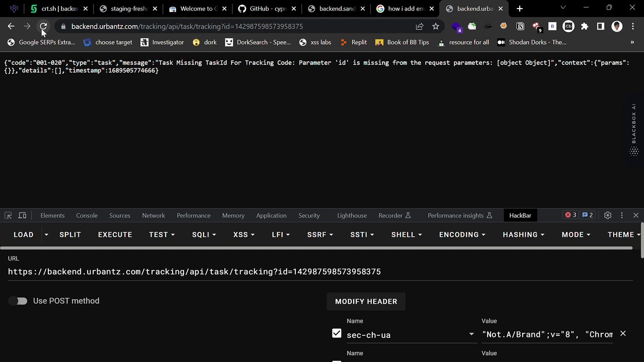Open the TEST dropdown menu
Viewport: 644px width, 362px height.
point(162,234)
